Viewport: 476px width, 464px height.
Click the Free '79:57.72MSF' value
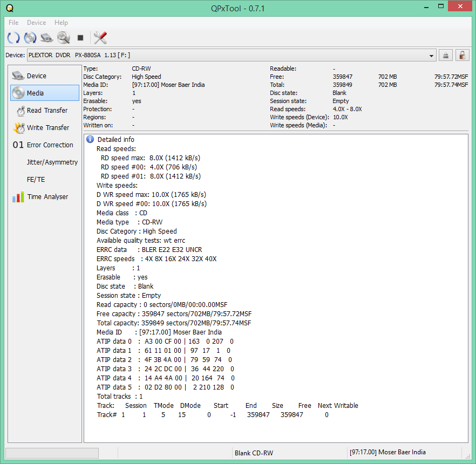pos(451,77)
